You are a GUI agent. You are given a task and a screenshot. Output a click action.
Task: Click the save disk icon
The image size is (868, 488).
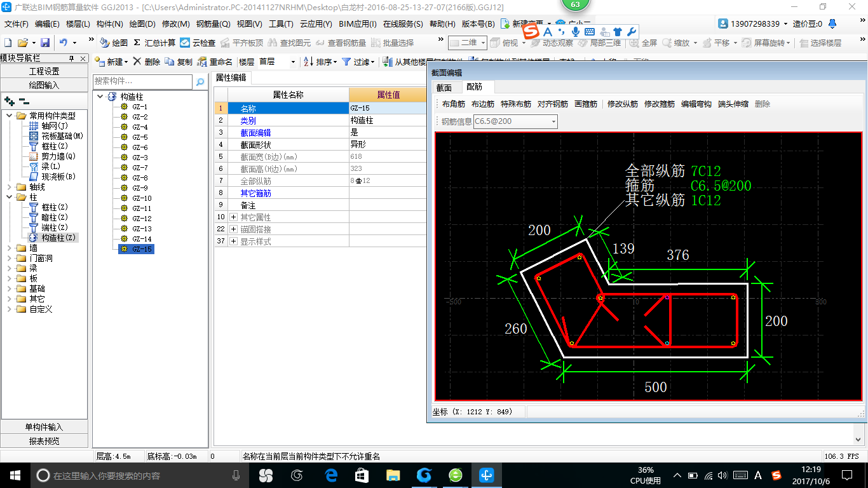click(x=45, y=43)
